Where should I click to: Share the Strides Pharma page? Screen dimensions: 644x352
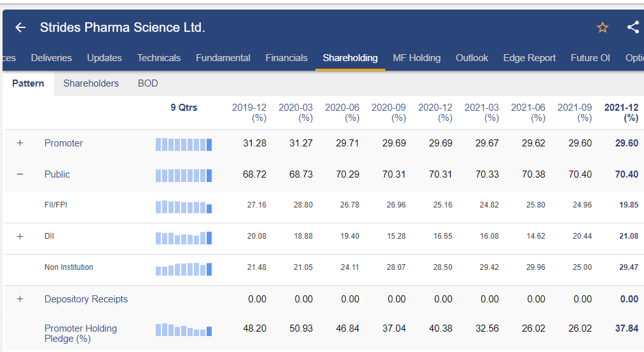pyautogui.click(x=633, y=27)
